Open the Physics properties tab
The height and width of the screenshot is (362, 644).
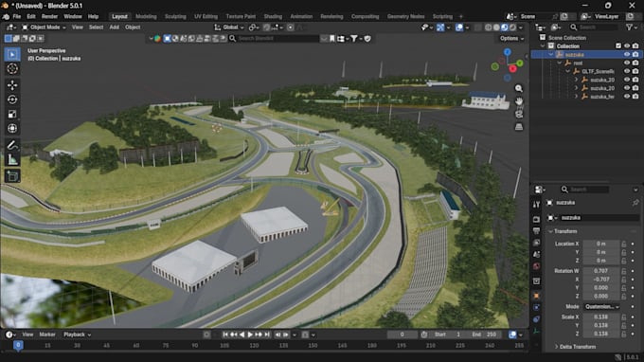coord(536,307)
